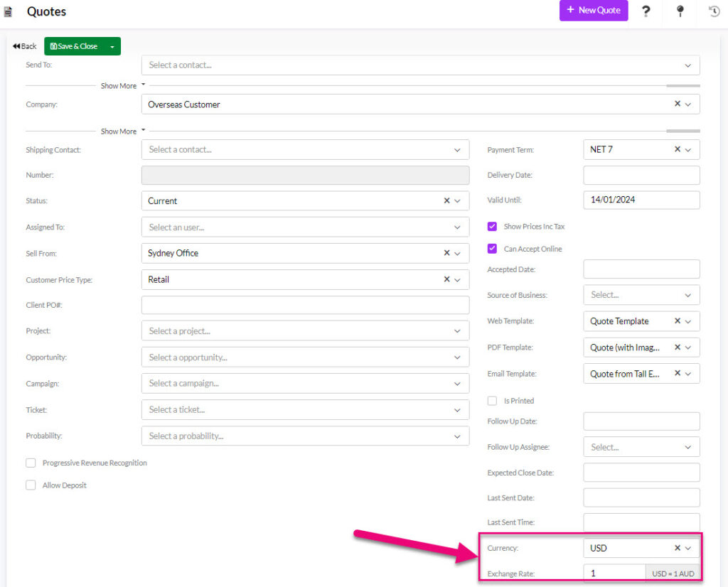Click the help question mark icon
Image resolution: width=728 pixels, height=587 pixels.
coord(646,11)
